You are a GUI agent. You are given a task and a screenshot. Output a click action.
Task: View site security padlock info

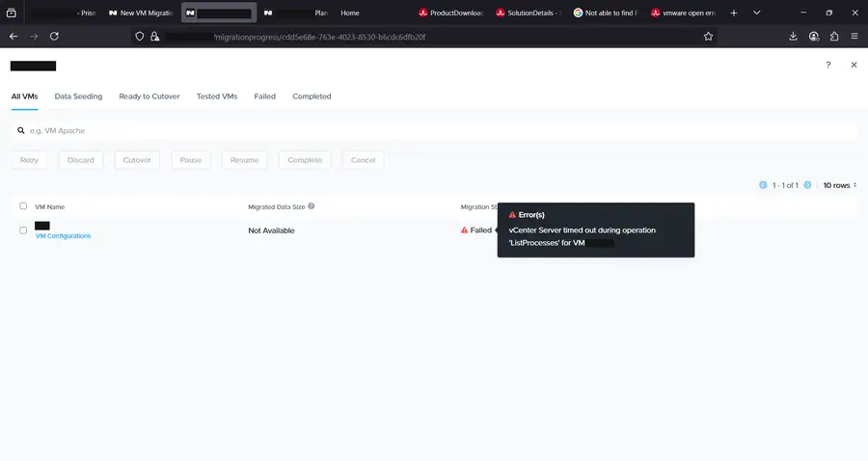155,37
